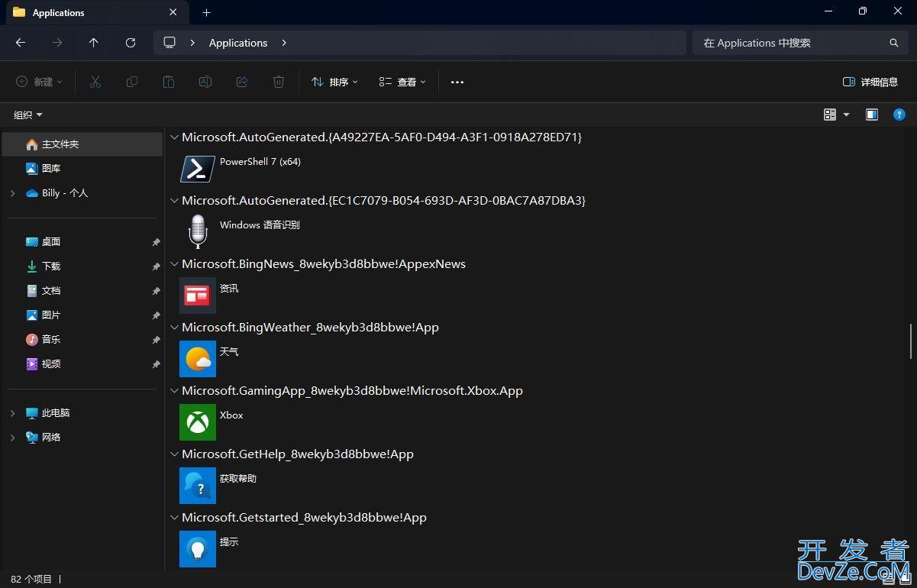
Task: Open the 排序 sort dropdown
Action: point(334,82)
